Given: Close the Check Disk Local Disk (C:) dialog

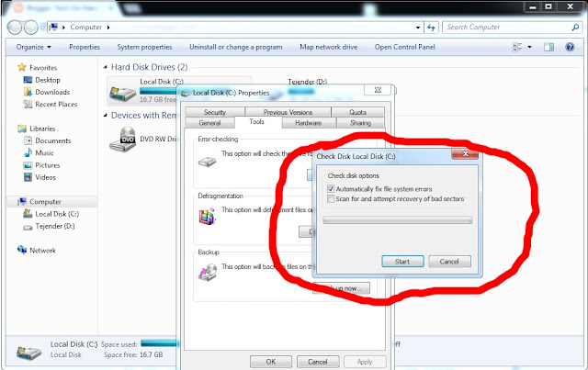Looking at the screenshot, I should tap(465, 153).
